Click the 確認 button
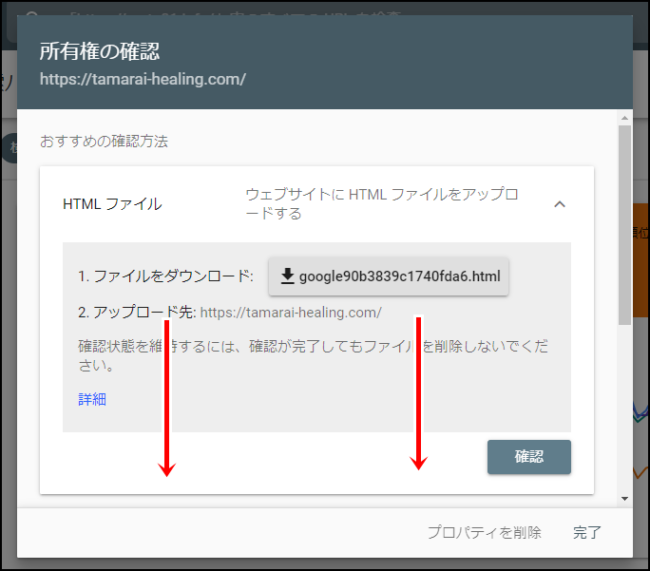Viewport: 650px width, 571px height. (529, 457)
